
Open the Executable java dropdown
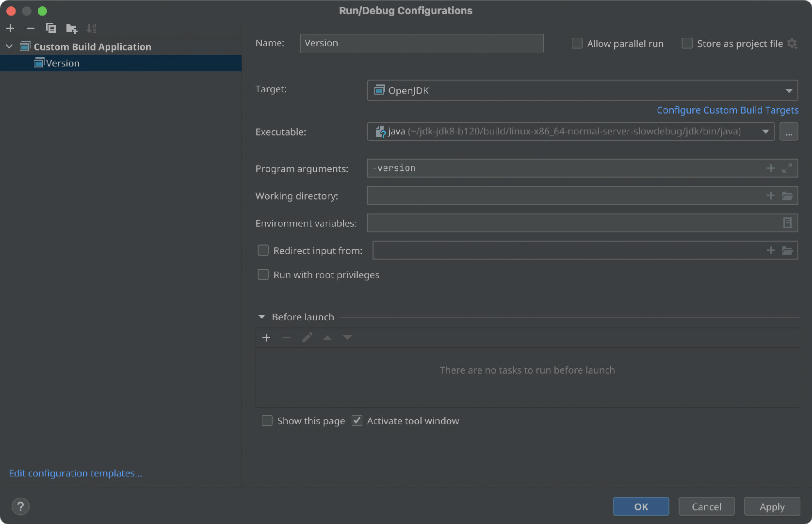point(765,131)
